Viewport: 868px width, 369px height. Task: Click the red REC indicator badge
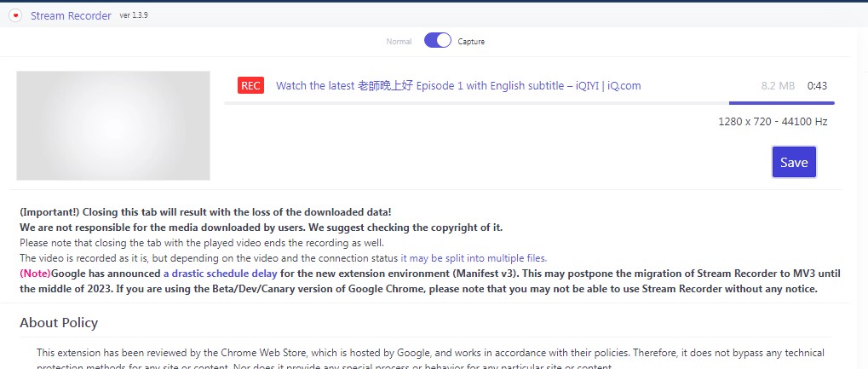[x=250, y=85]
